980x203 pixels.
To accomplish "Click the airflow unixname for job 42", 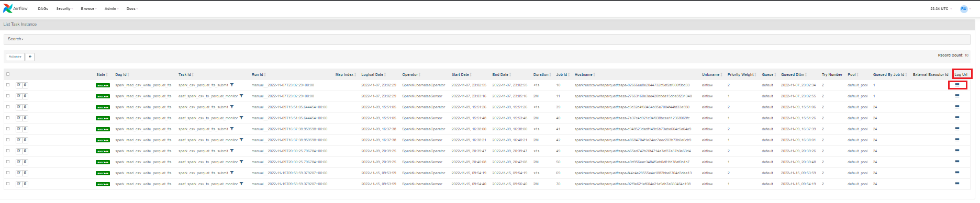I will [x=707, y=140].
